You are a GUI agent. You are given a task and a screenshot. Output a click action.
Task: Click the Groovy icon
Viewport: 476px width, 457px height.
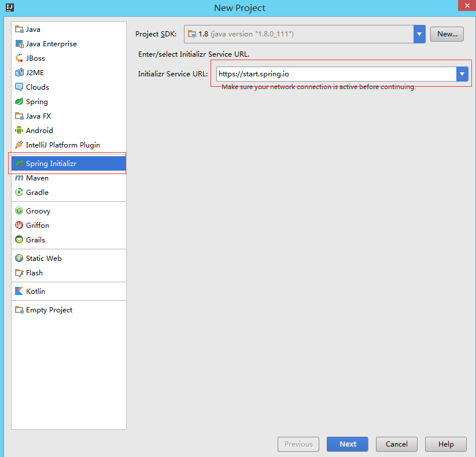pos(19,211)
